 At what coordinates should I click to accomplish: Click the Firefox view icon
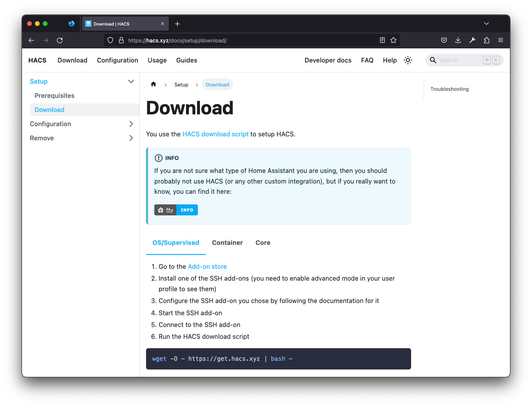[71, 24]
